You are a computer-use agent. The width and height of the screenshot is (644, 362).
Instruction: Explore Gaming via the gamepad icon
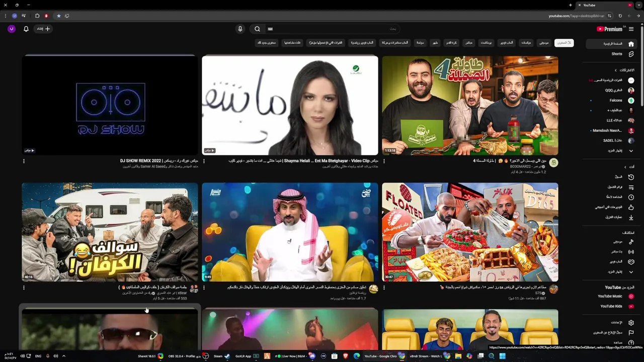631,261
